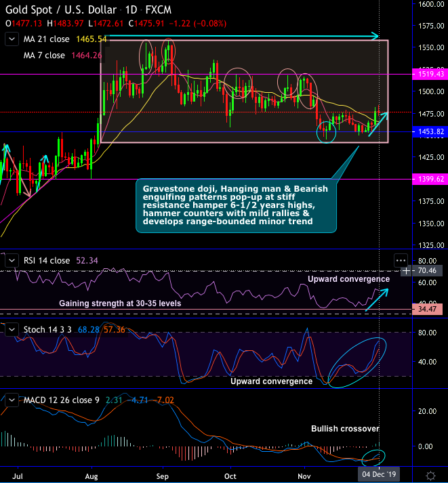Select the MA 7 close indicator label

coord(44,56)
